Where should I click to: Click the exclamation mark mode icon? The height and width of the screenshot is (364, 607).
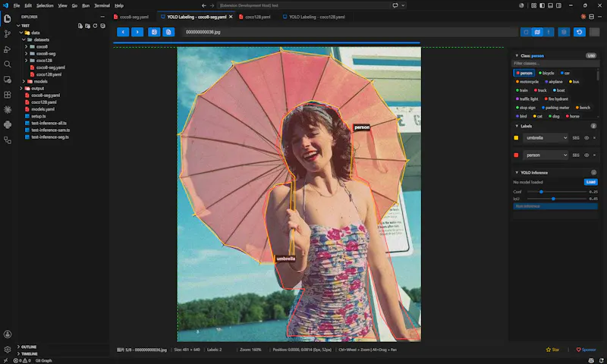pyautogui.click(x=549, y=32)
